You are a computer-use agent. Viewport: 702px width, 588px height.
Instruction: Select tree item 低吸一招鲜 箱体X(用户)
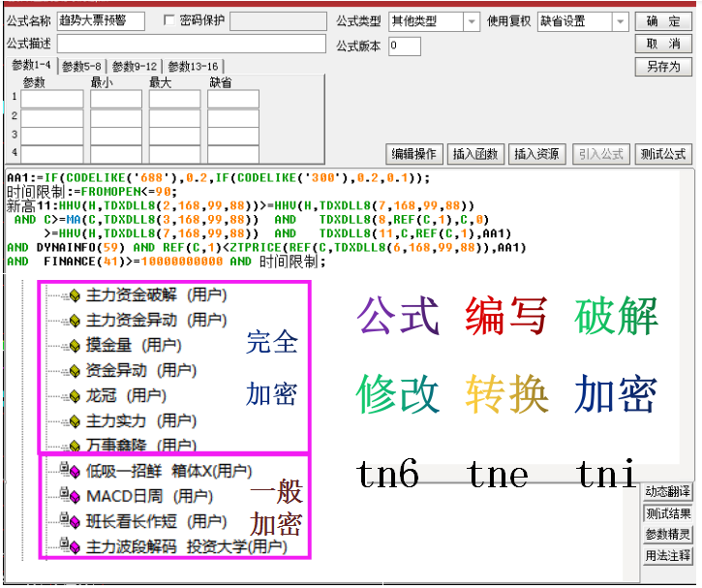168,471
